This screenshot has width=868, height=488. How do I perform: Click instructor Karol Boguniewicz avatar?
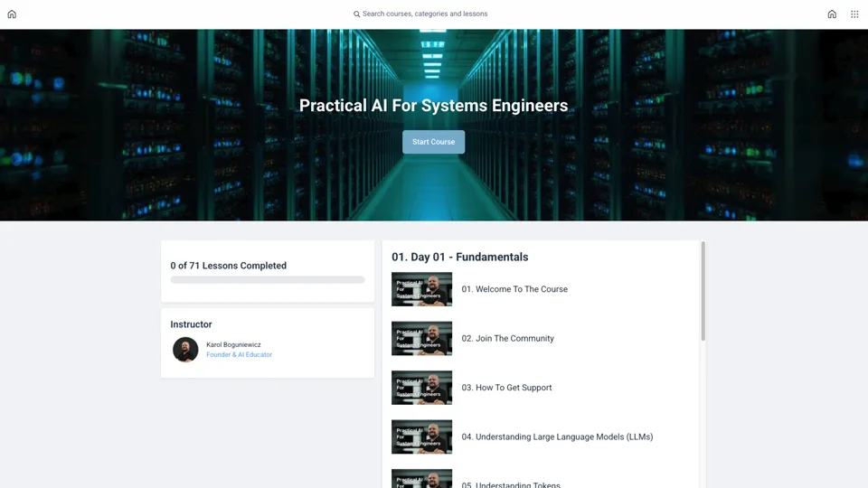(185, 350)
